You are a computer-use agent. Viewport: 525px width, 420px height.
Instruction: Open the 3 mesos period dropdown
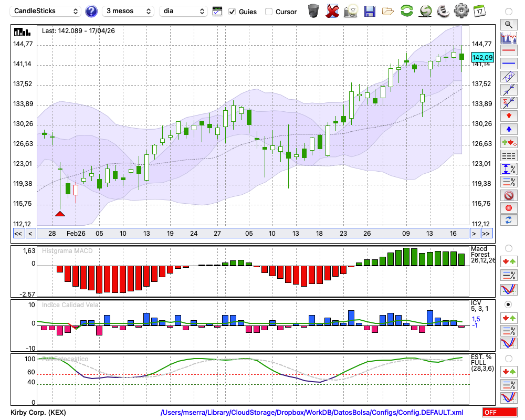coord(128,11)
